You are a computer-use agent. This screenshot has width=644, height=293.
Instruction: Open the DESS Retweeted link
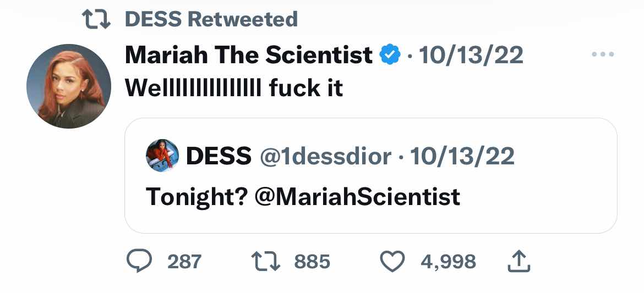pos(211,20)
